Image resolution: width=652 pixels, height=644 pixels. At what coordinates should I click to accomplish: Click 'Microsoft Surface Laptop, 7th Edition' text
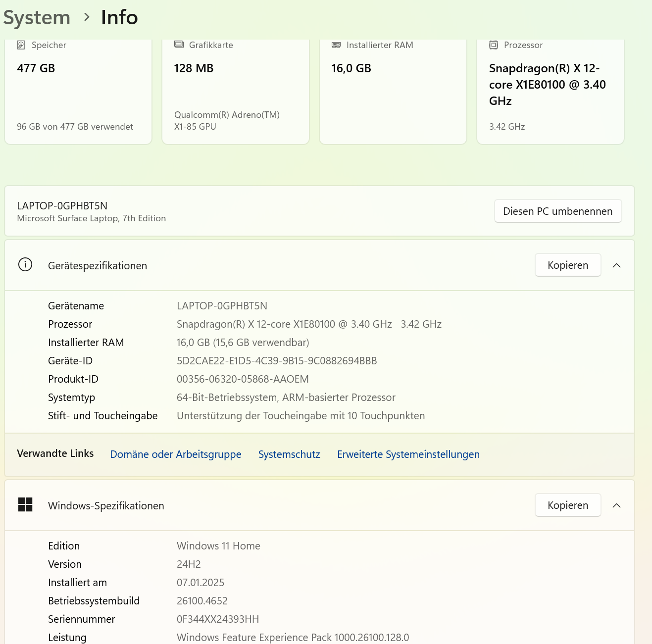91,218
